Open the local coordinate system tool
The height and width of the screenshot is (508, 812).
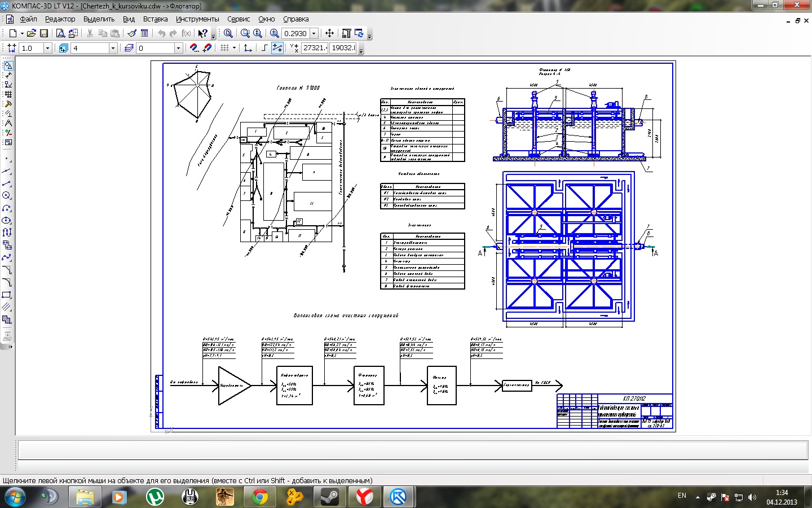(x=248, y=48)
